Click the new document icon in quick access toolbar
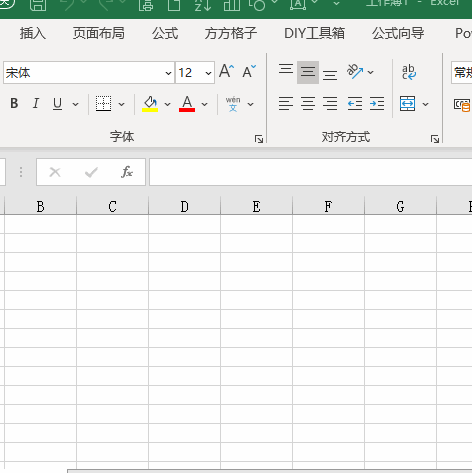Screen dimensions: 472x473 174,5
